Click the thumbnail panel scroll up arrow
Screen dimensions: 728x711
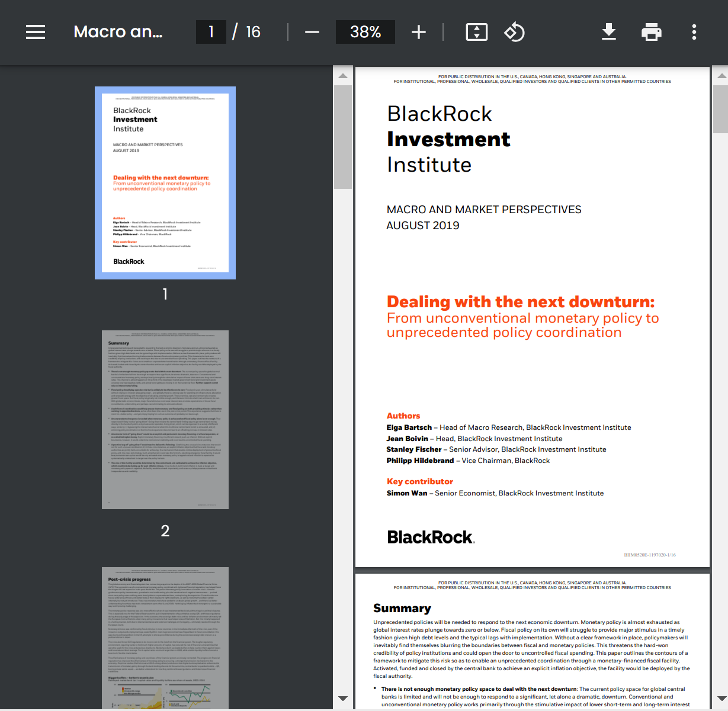[x=343, y=76]
